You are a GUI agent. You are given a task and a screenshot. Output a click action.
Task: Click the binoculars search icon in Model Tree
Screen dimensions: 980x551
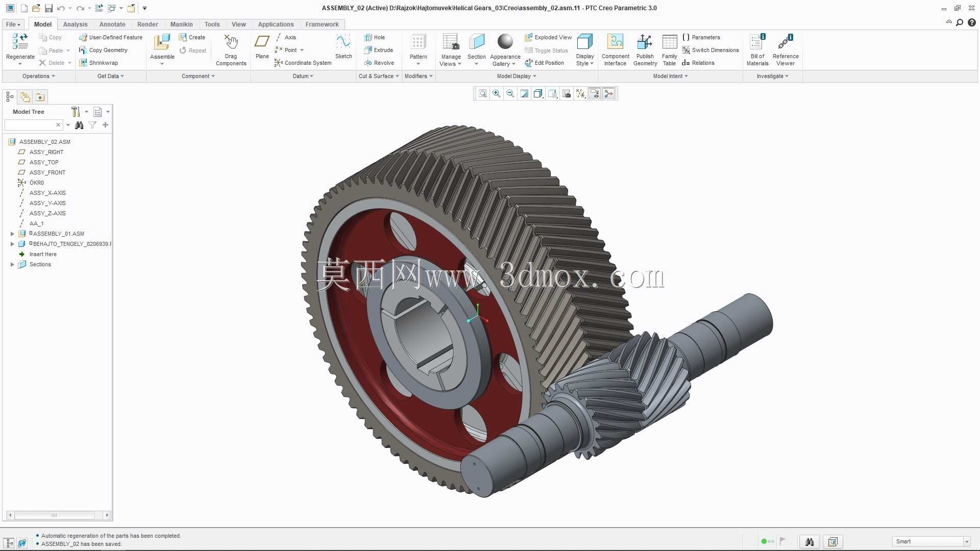(79, 125)
